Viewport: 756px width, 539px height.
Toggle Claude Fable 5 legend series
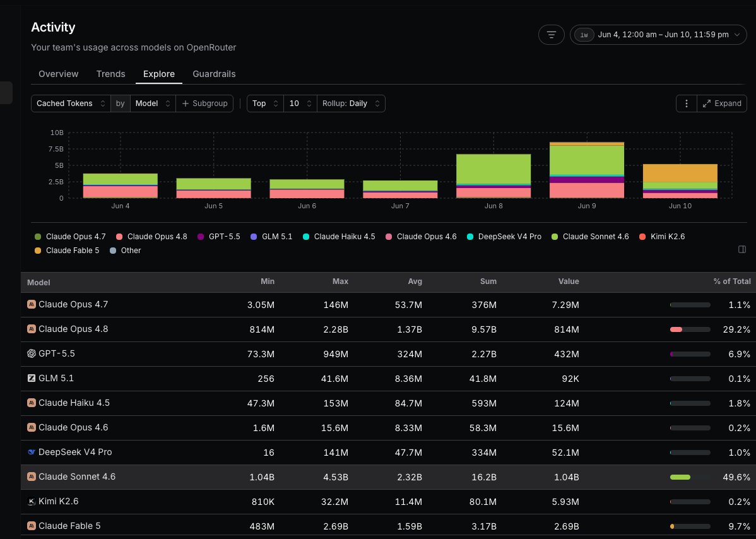pyautogui.click(x=67, y=251)
